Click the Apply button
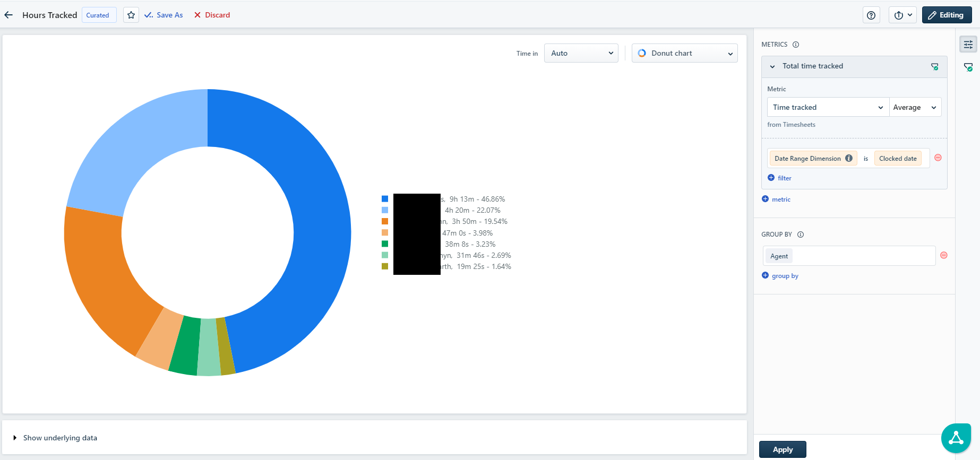 pyautogui.click(x=783, y=449)
